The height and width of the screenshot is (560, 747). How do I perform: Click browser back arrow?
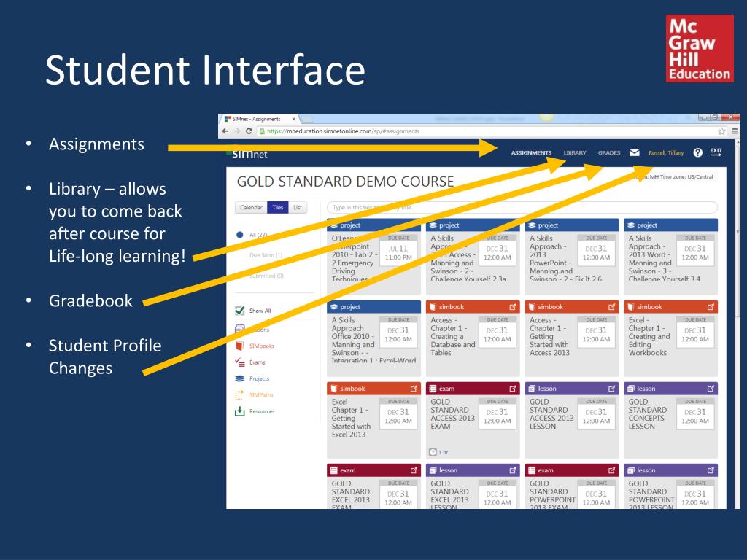pos(226,131)
